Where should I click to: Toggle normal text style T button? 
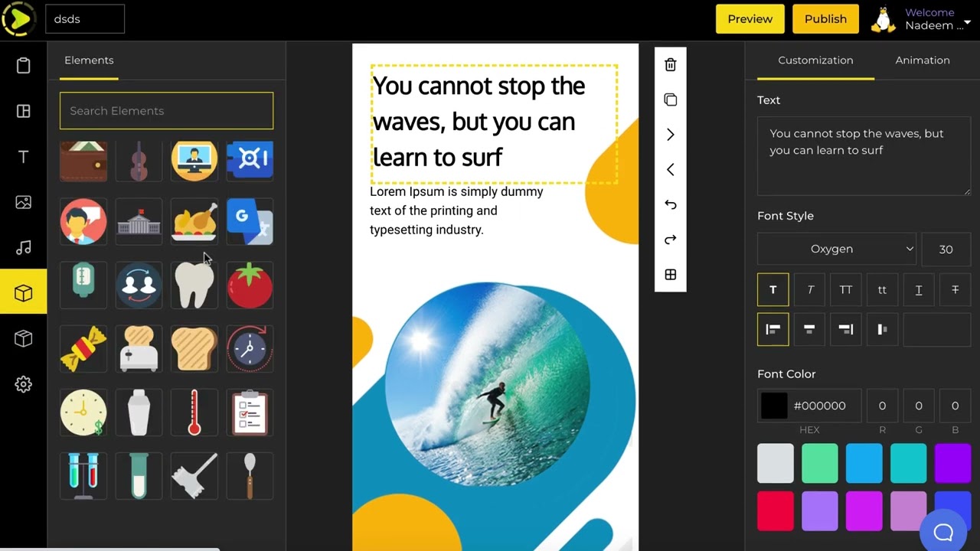pos(773,290)
